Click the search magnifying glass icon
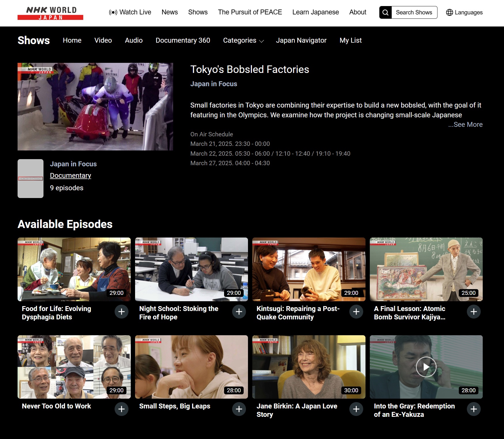The width and height of the screenshot is (504, 439). coord(385,12)
